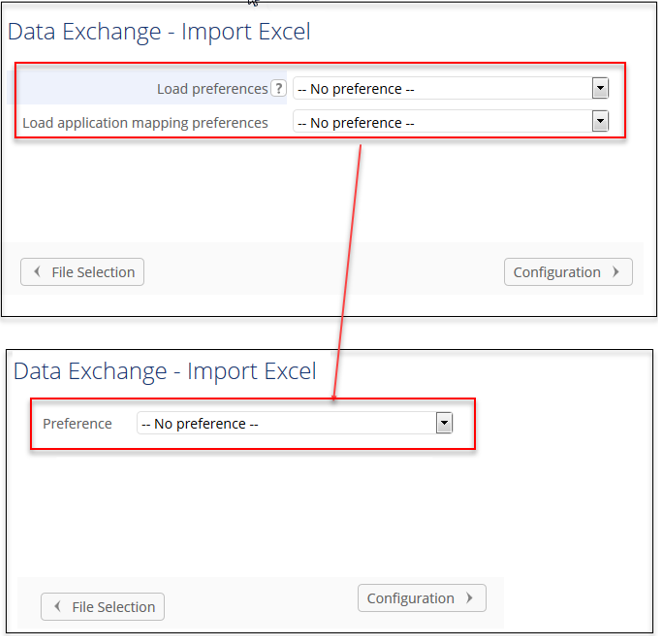Click the upper Data Exchange - Import Excel heading
The height and width of the screenshot is (636, 658).
click(x=159, y=31)
